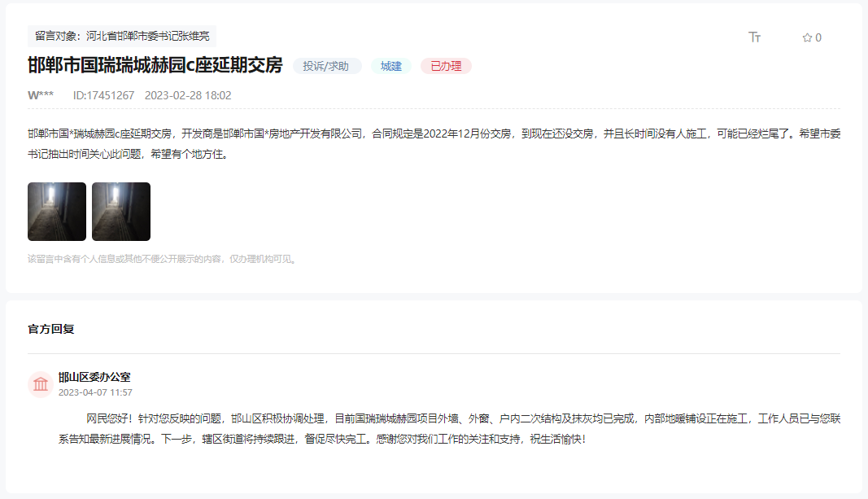Select the 城建 category tag

pos(390,66)
